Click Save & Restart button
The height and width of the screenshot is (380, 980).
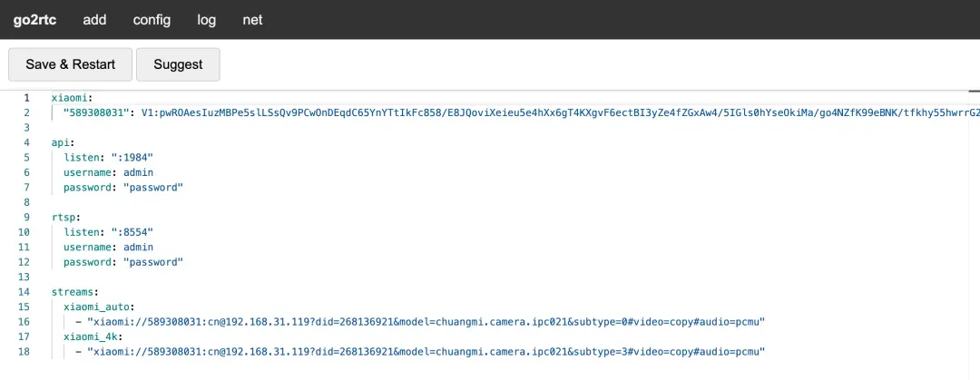click(x=70, y=64)
